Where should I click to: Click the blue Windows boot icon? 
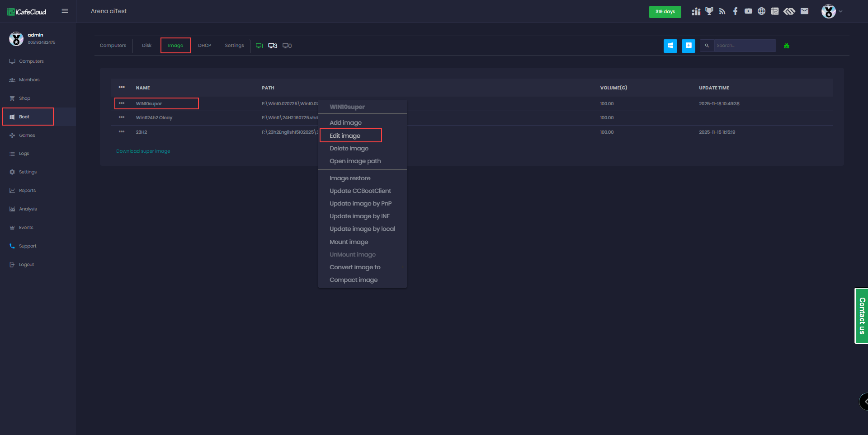coord(670,46)
